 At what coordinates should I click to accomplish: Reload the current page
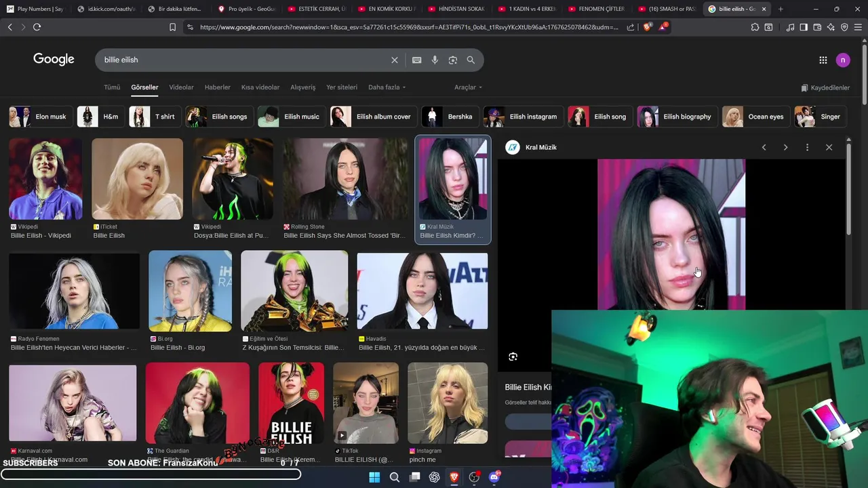point(37,27)
